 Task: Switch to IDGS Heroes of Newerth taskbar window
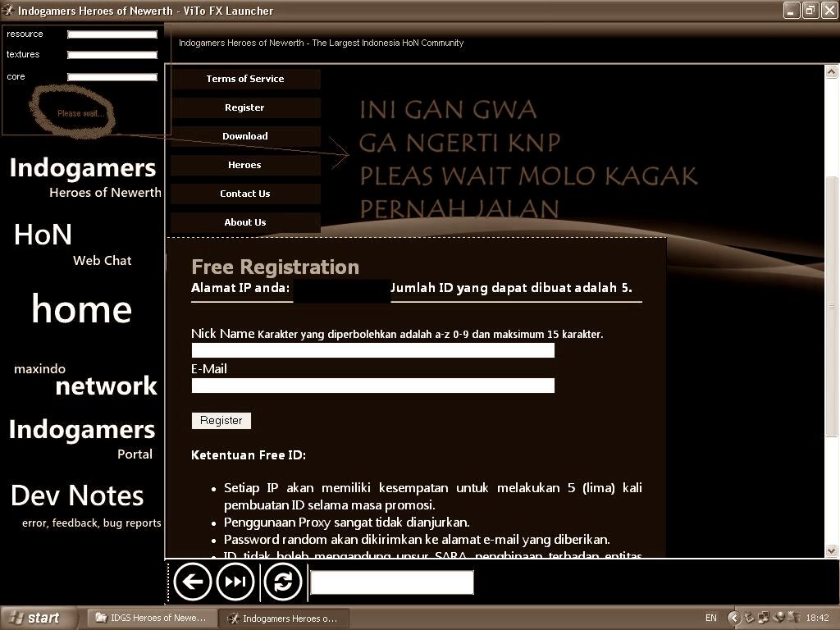point(152,619)
